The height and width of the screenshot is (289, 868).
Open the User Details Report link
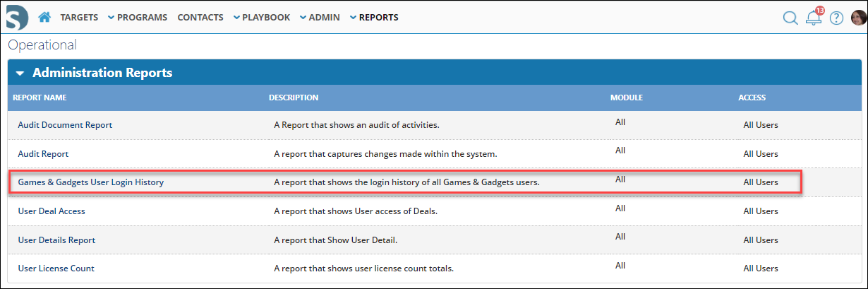56,240
